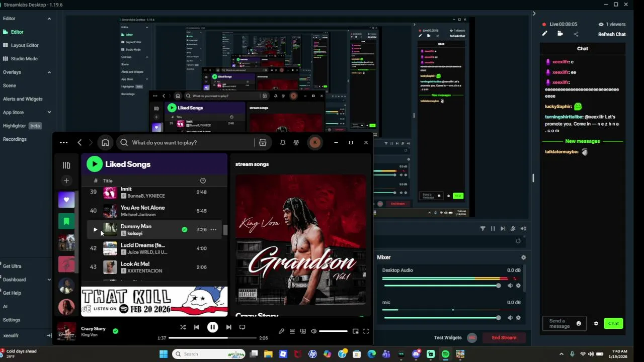Viewport: 644px width, 362px height.
Task: Open Spotify miniplayer icon
Action: pyautogui.click(x=355, y=331)
